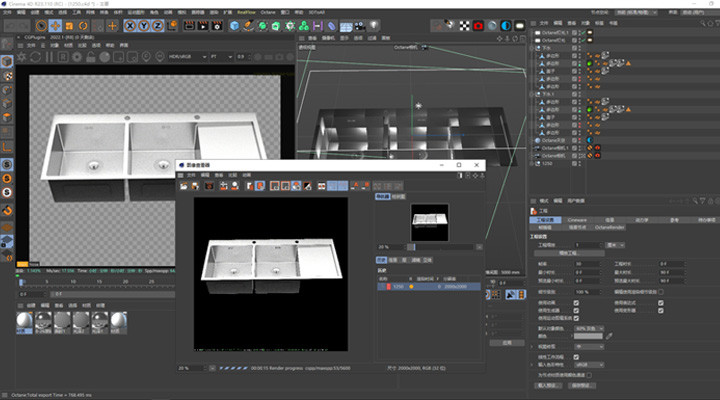The image size is (720, 400).
Task: Add a Cube primitive from toolbar
Action: 233,24
